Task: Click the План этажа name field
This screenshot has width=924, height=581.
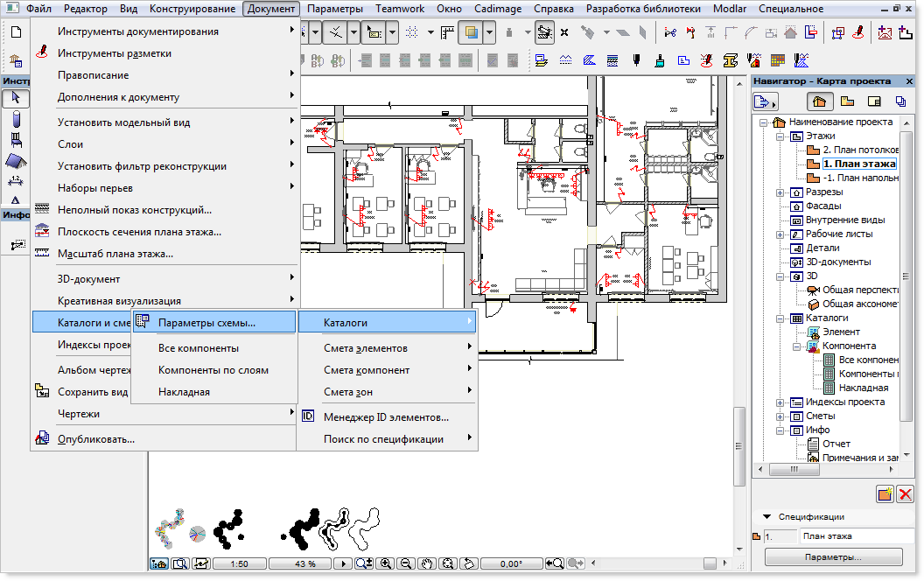Action: (x=857, y=536)
